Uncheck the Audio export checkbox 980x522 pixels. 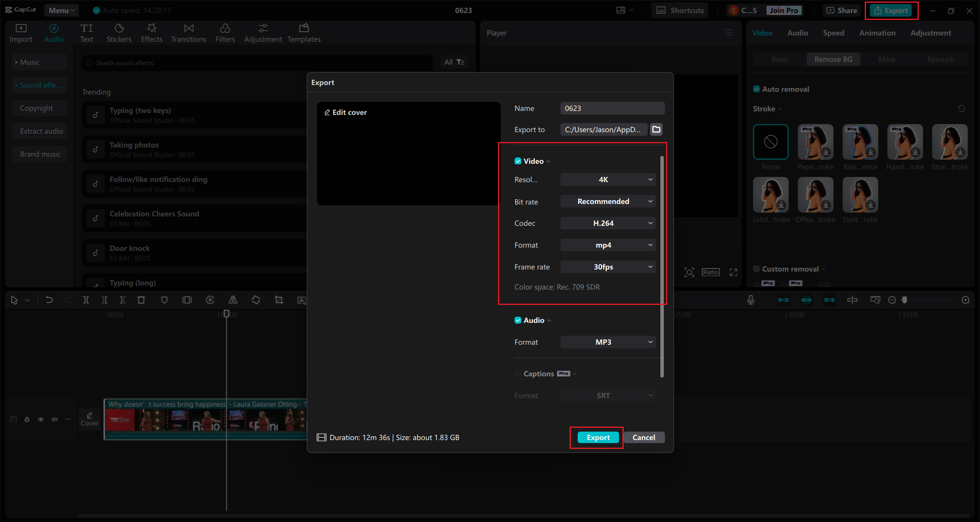coord(518,320)
